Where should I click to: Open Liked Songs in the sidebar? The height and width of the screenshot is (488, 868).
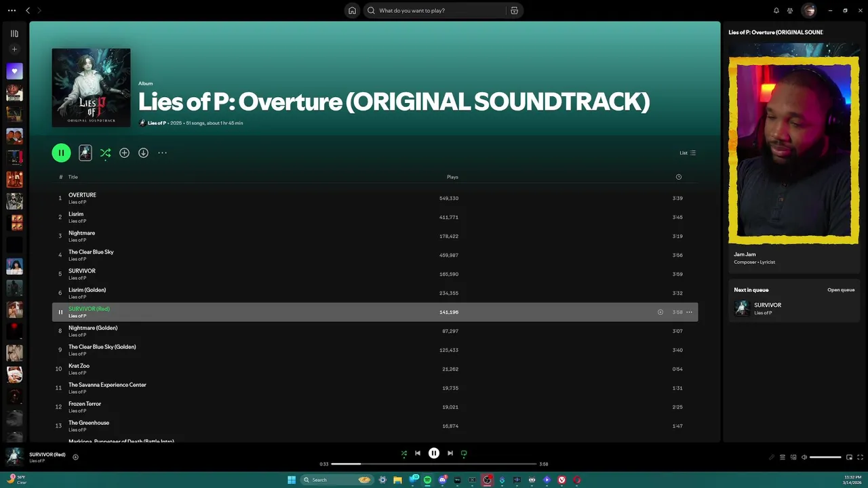tap(14, 71)
